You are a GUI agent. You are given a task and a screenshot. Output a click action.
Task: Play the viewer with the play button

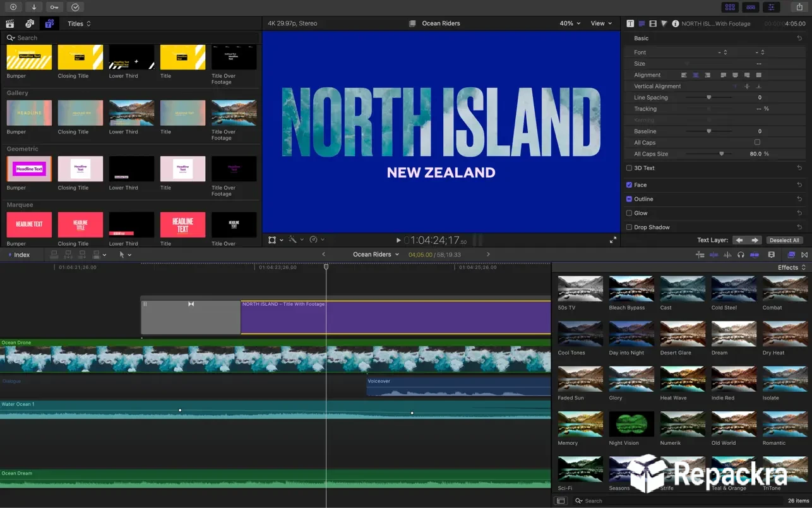tap(398, 240)
